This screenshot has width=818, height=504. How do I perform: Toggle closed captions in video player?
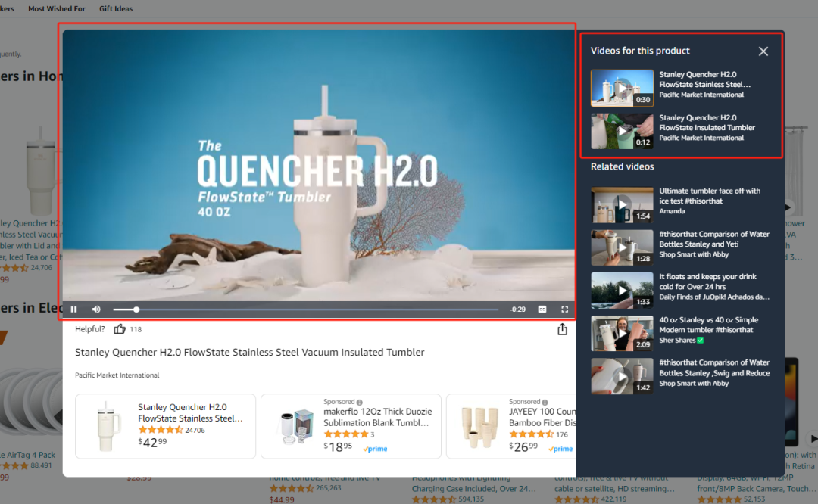[x=542, y=309]
